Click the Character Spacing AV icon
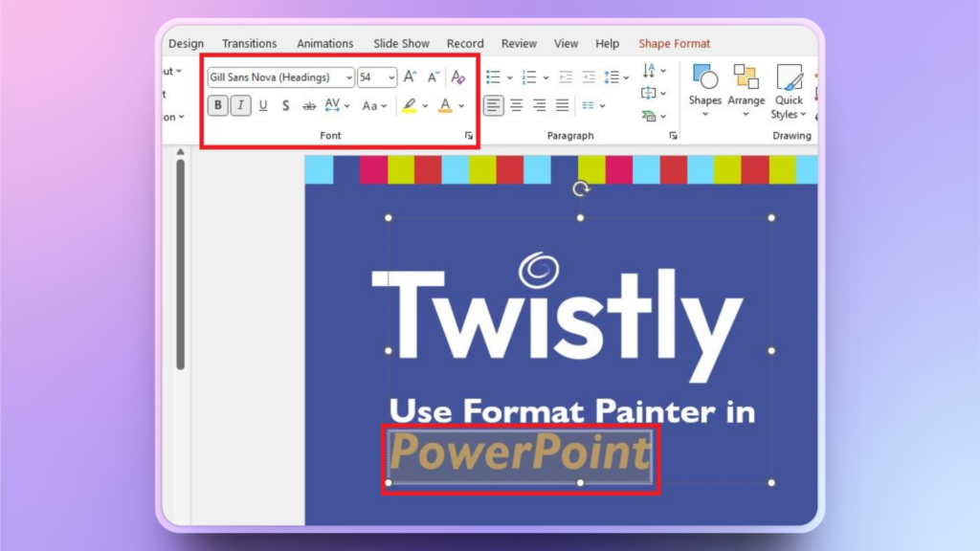 point(332,105)
